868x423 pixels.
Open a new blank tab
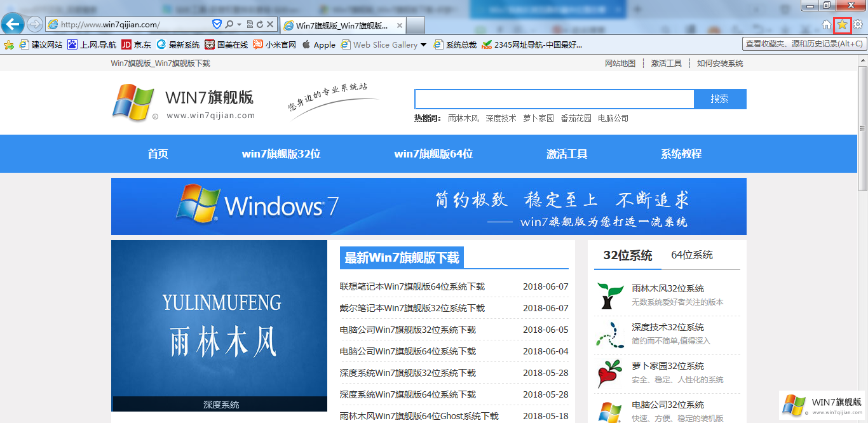(416, 25)
